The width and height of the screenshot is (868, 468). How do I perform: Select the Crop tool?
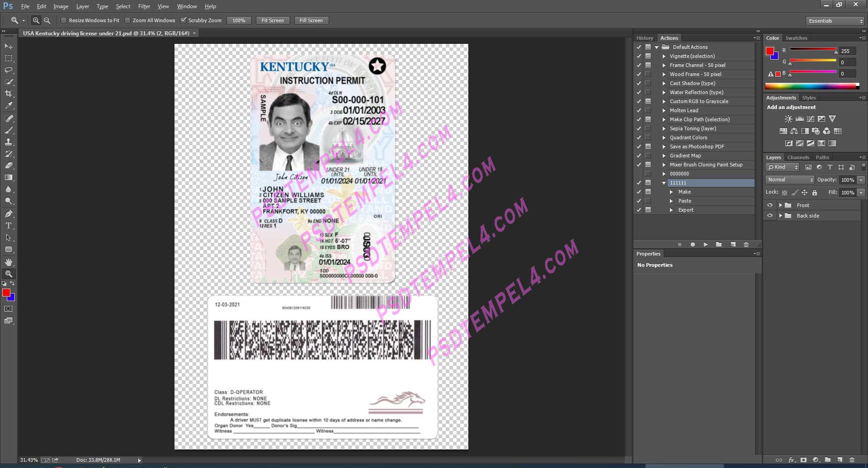(x=8, y=94)
